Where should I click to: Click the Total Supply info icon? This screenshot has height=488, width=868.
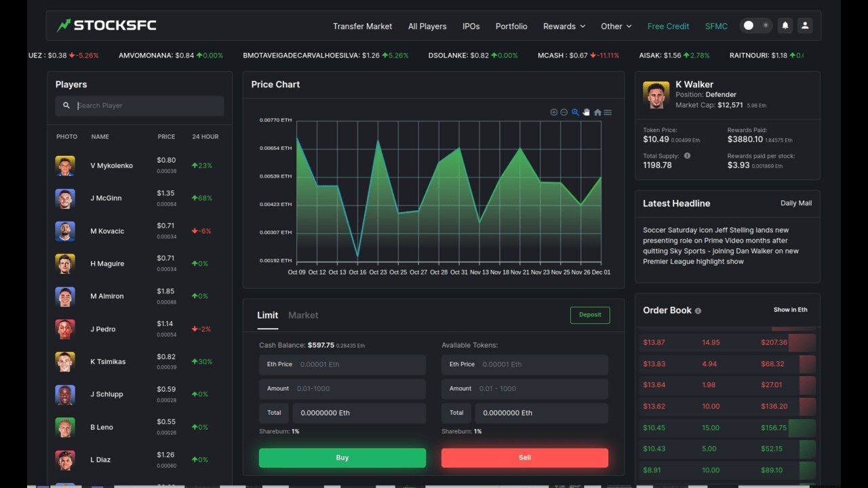(687, 156)
